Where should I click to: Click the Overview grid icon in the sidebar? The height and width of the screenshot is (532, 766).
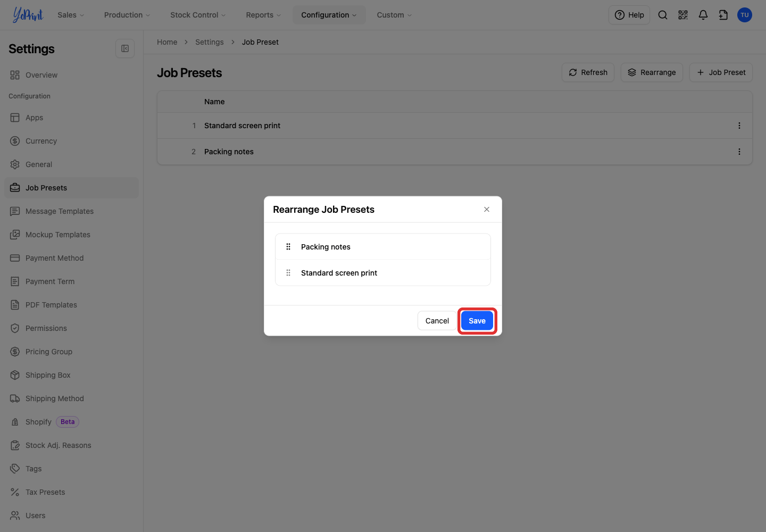(x=15, y=75)
